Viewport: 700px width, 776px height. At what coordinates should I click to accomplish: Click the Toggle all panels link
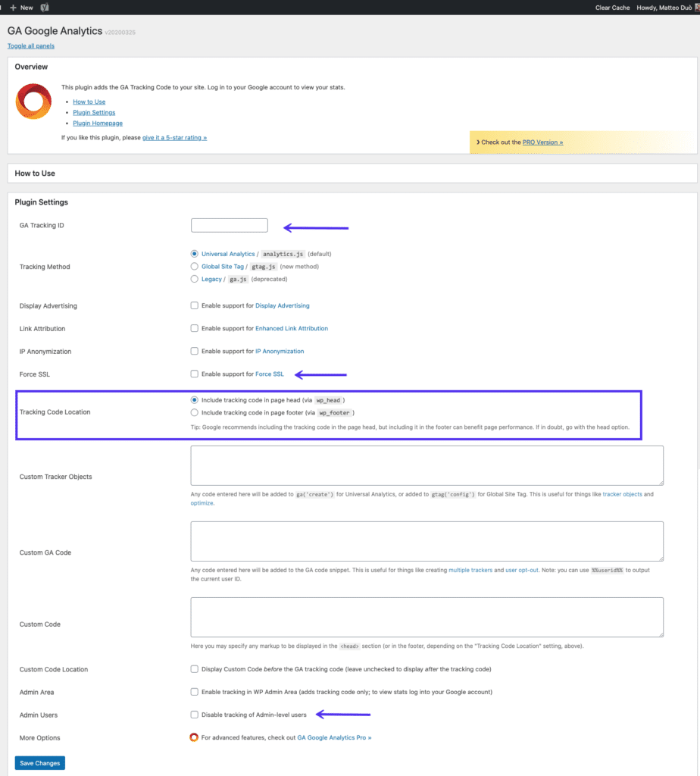click(30, 45)
